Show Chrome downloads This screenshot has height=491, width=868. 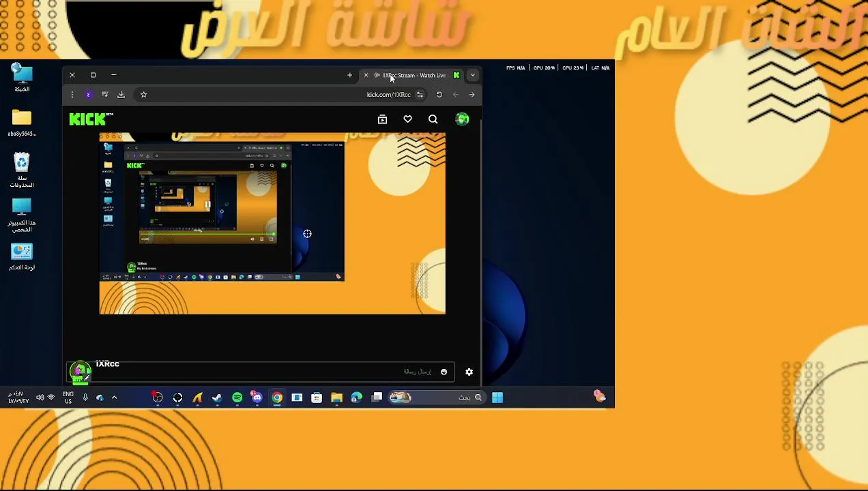tap(121, 95)
